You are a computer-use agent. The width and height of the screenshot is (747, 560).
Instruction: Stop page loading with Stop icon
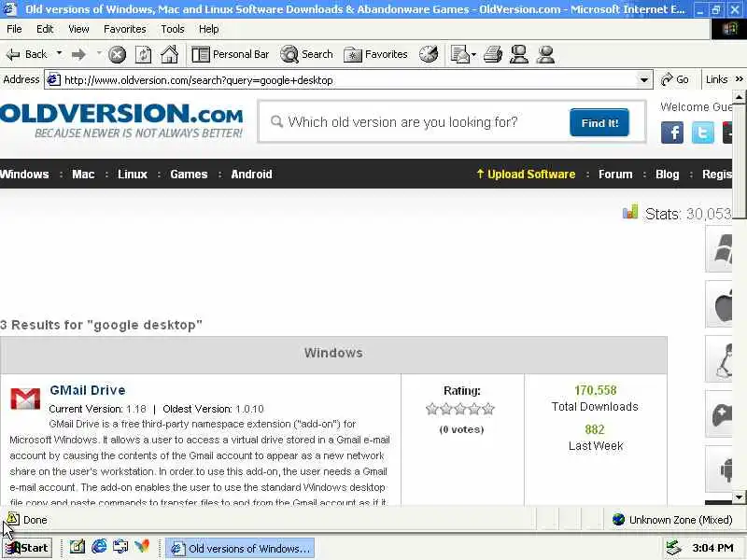click(x=117, y=55)
